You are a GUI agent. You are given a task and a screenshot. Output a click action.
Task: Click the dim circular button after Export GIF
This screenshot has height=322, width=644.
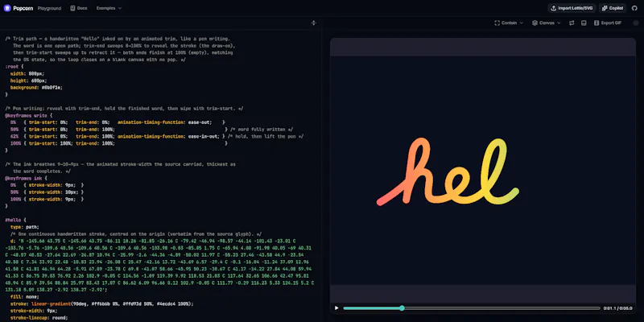pyautogui.click(x=635, y=23)
